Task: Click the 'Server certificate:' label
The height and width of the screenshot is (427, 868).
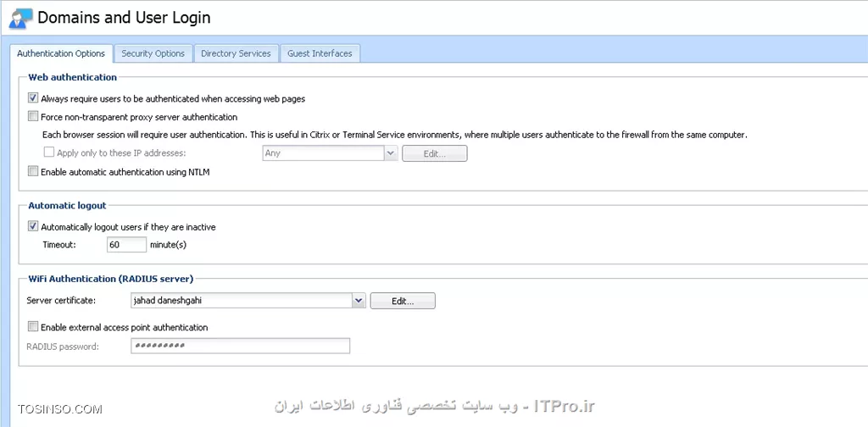Action: (61, 301)
